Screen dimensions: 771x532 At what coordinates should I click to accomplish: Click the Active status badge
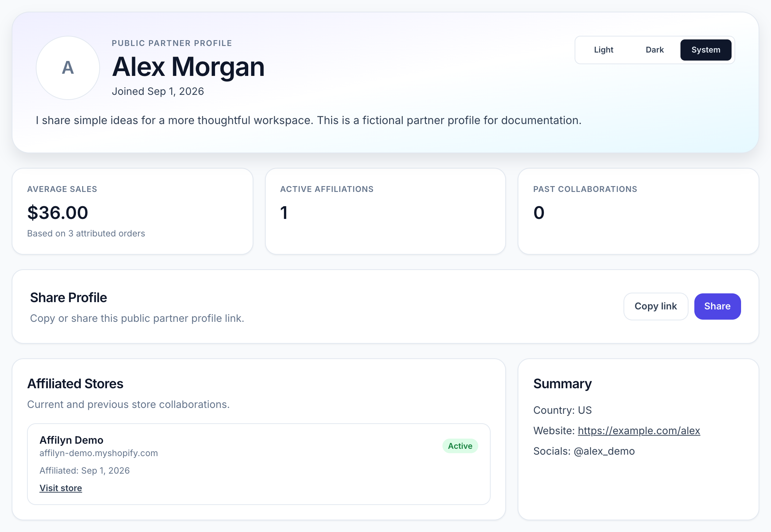[460, 446]
